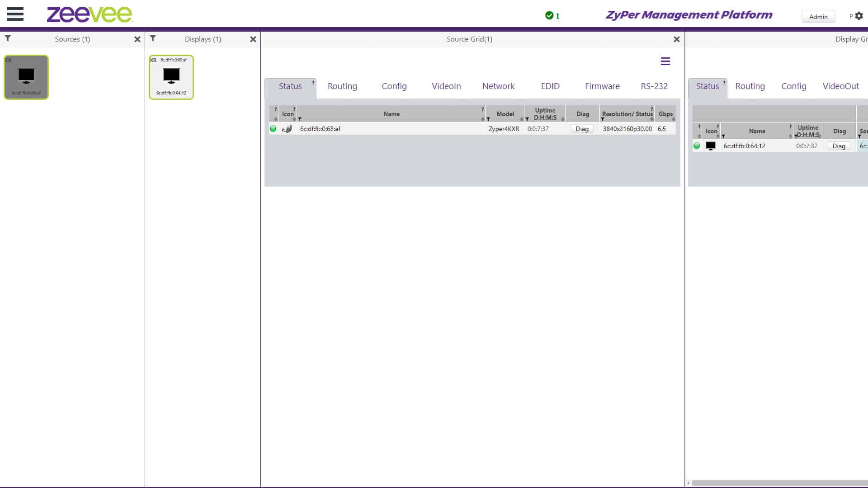The height and width of the screenshot is (488, 868).
Task: Open the Firmware tab
Action: tap(602, 86)
